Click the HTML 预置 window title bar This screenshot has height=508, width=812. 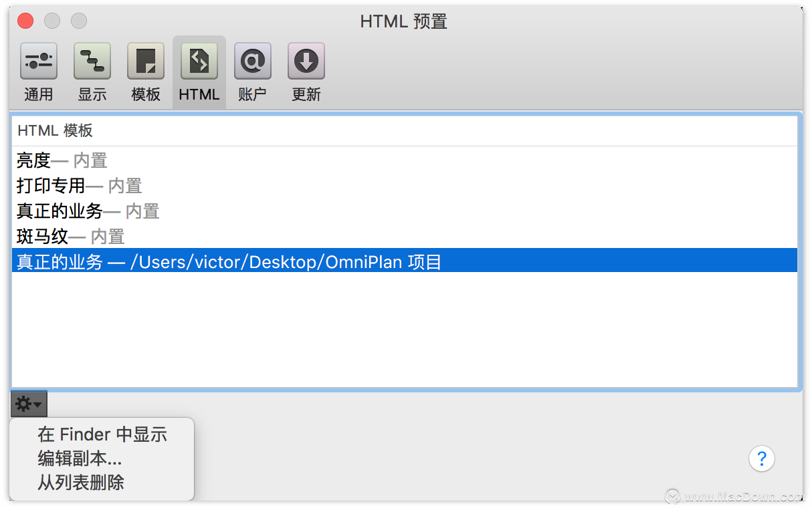click(x=404, y=21)
